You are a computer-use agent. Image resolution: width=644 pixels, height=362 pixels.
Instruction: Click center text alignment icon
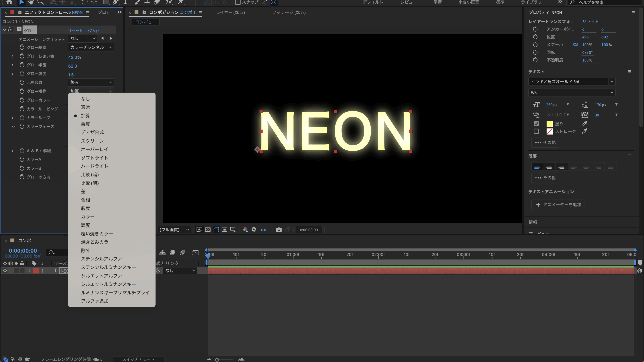tap(549, 166)
